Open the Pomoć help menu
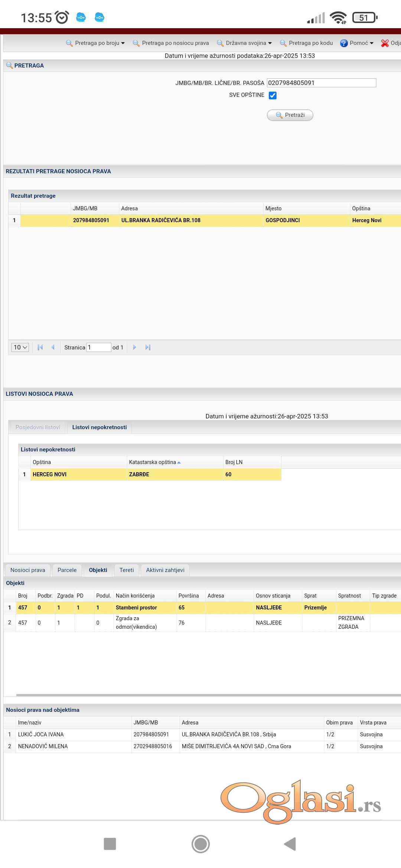 (357, 43)
